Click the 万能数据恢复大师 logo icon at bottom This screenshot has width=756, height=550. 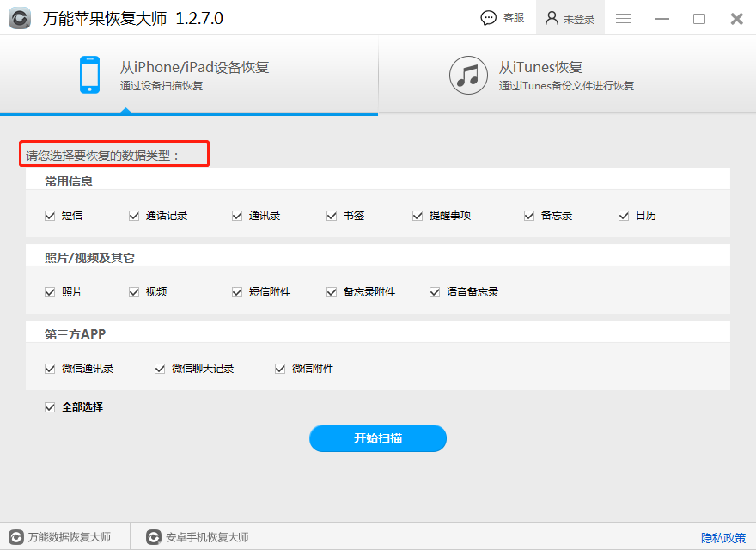pos(16,537)
